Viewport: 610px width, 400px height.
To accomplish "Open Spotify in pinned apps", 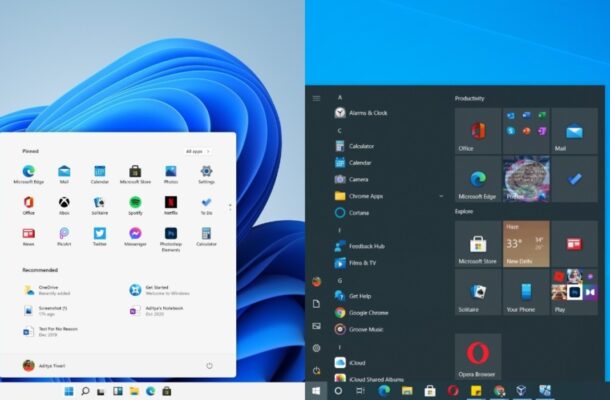I will tap(135, 205).
